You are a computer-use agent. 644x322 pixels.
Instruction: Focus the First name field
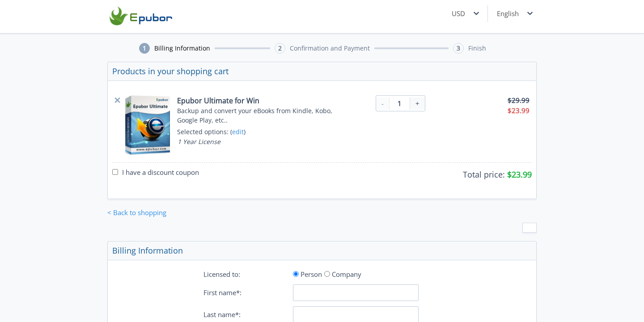point(356,293)
